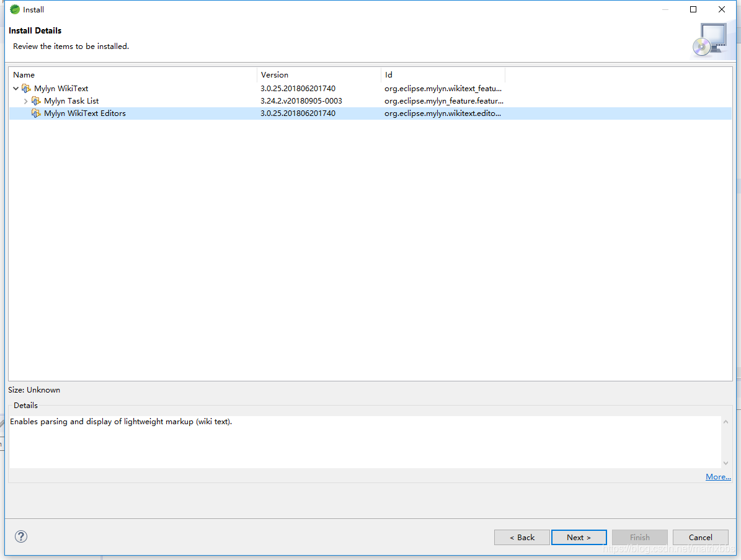This screenshot has width=741, height=560.
Task: Maximize the Install window
Action: pos(693,9)
